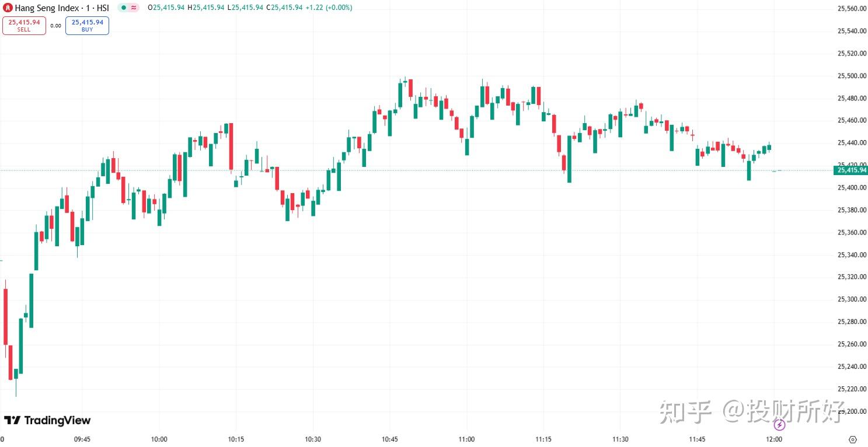Click the 12:00 time axis label
Viewport: 868px width, 447px height.
click(x=774, y=439)
